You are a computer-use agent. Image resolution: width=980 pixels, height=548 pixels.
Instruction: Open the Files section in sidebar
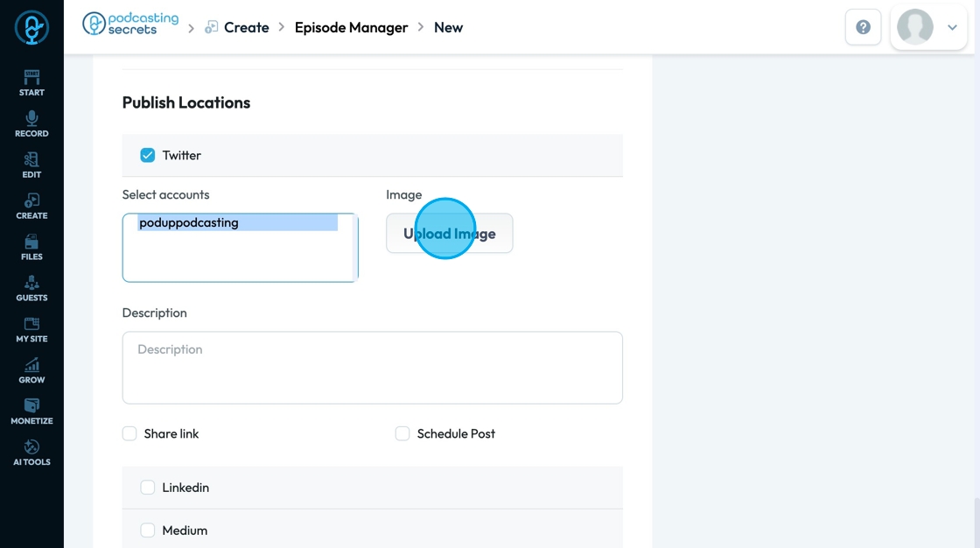(x=31, y=247)
